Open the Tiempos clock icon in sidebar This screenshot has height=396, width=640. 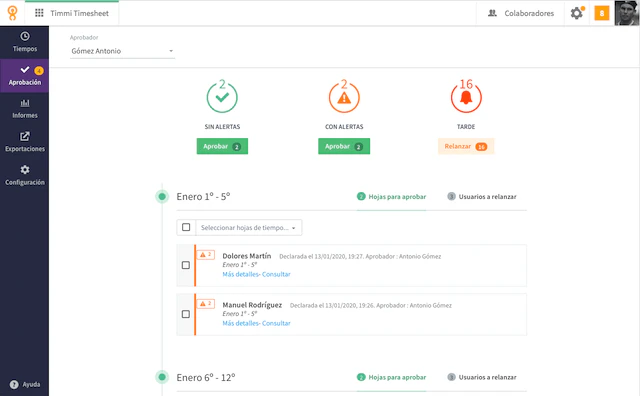[25, 36]
